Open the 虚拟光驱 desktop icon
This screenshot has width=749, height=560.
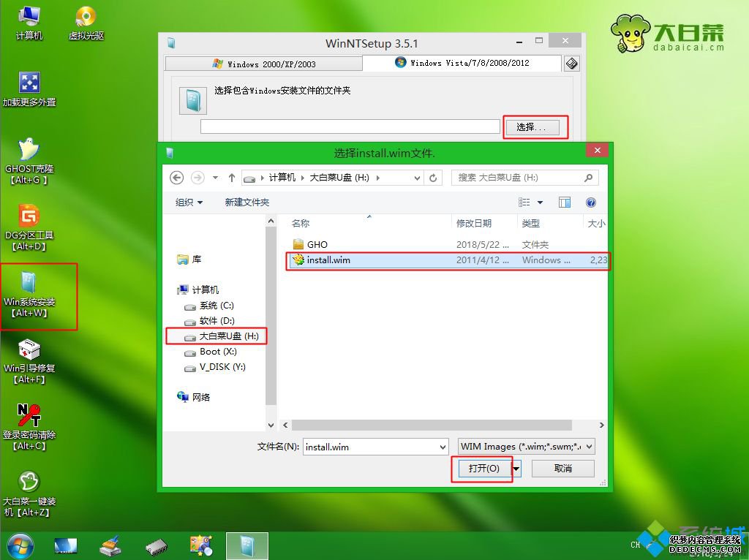tap(86, 24)
